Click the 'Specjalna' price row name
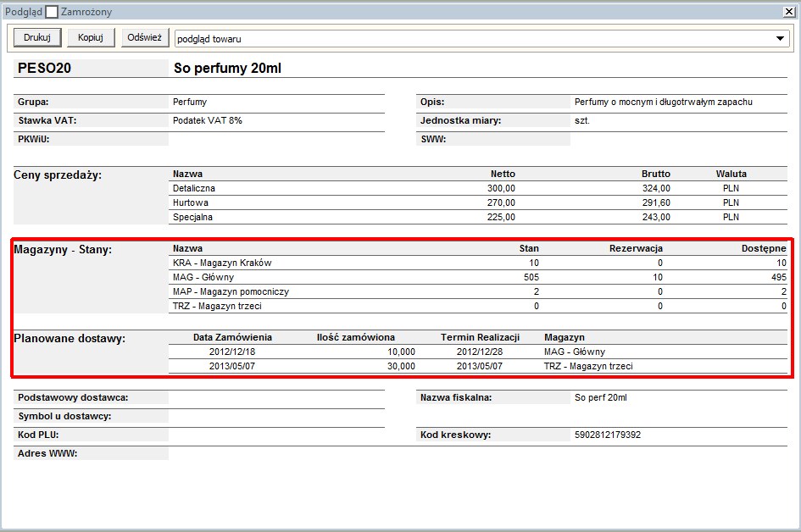This screenshot has height=532, width=801. pos(192,217)
